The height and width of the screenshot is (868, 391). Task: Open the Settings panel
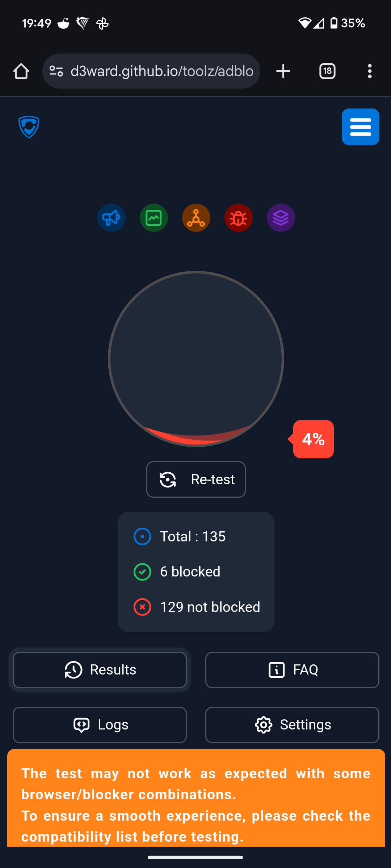[x=292, y=725]
